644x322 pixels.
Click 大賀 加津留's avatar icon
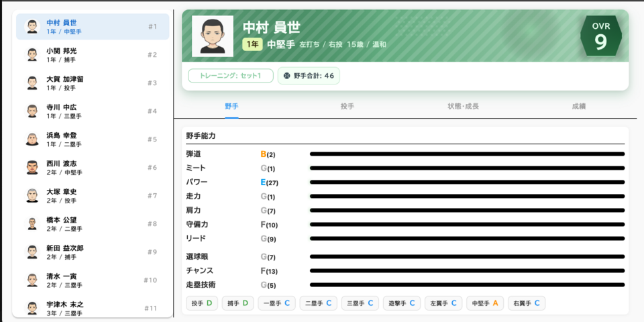[x=32, y=83]
